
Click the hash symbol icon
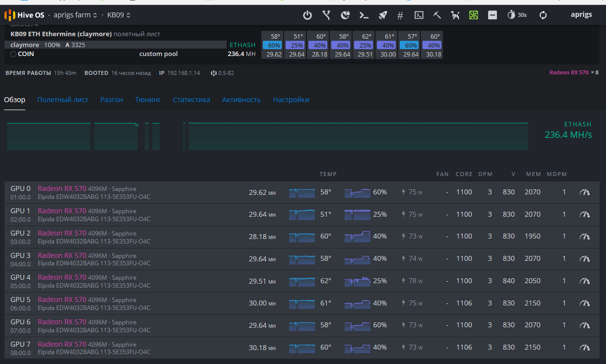[400, 15]
